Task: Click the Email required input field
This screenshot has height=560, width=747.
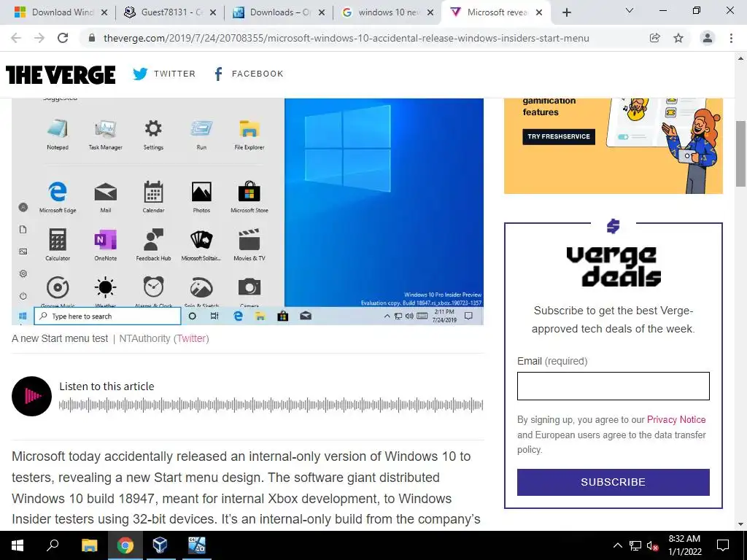Action: [x=613, y=386]
